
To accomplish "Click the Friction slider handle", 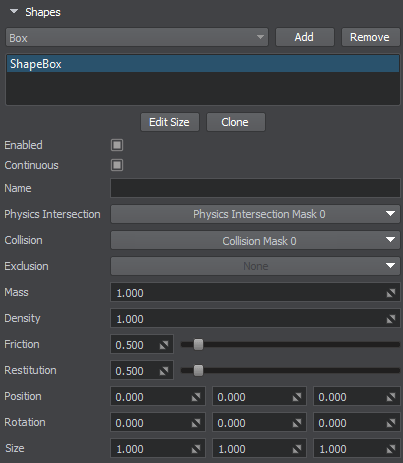I will [x=198, y=344].
